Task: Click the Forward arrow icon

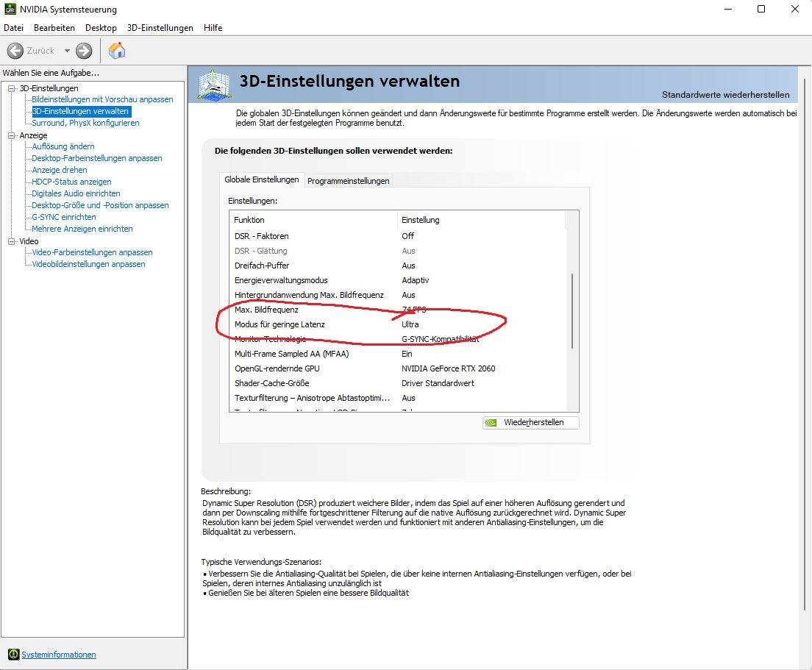Action: 84,51
